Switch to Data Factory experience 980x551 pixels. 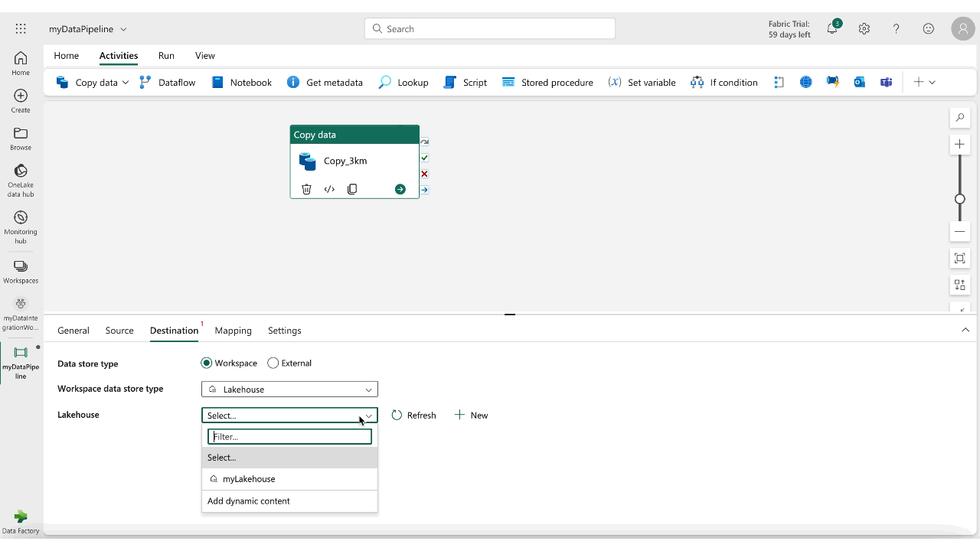(21, 522)
